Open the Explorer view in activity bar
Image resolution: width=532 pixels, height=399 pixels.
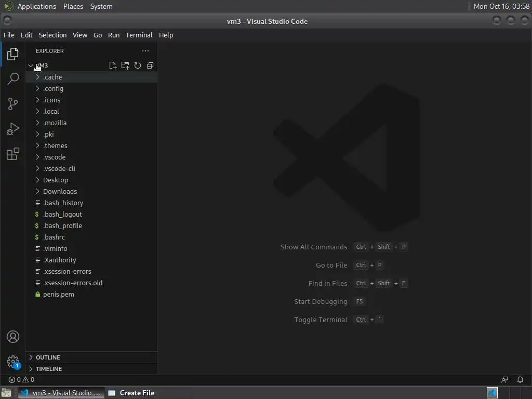(13, 54)
